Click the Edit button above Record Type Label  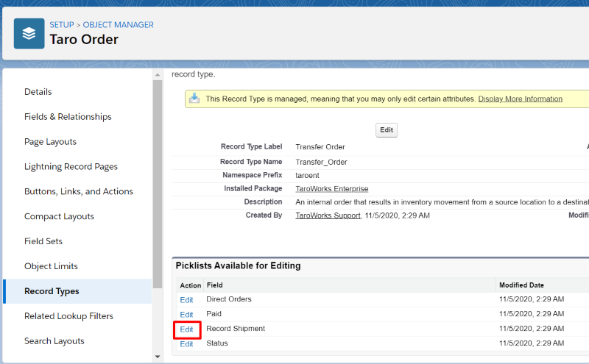click(x=386, y=130)
